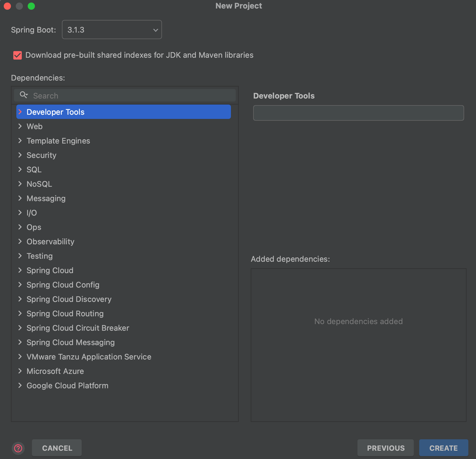Expand the Ops category chevron

tap(20, 227)
